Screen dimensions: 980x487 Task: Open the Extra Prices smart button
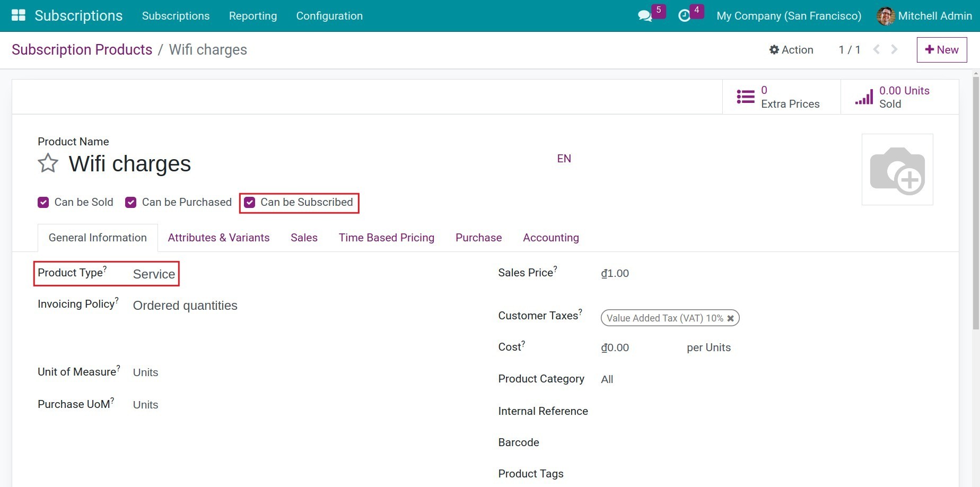[x=781, y=97]
